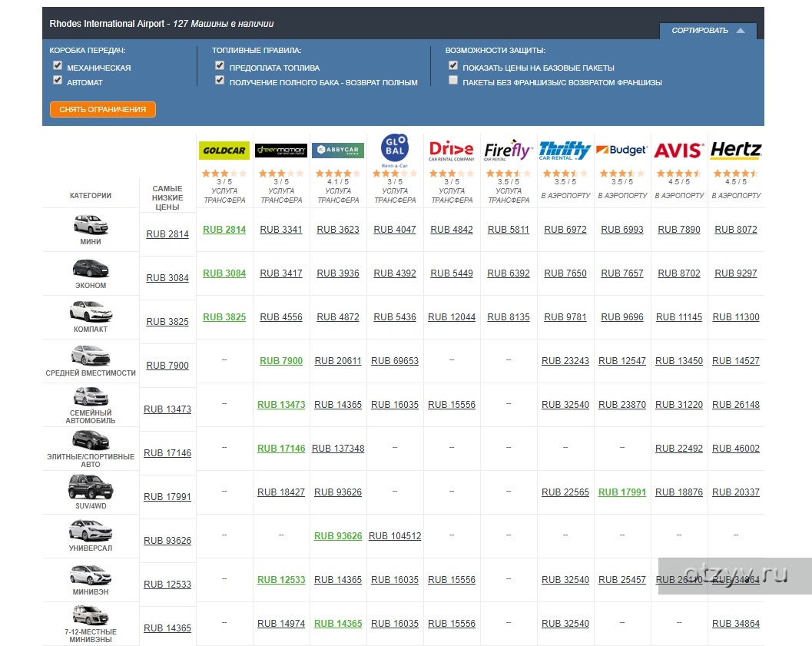This screenshot has width=812, height=646.
Task: Open AVIS КОМПАКТ price RUB 11145
Action: point(679,316)
